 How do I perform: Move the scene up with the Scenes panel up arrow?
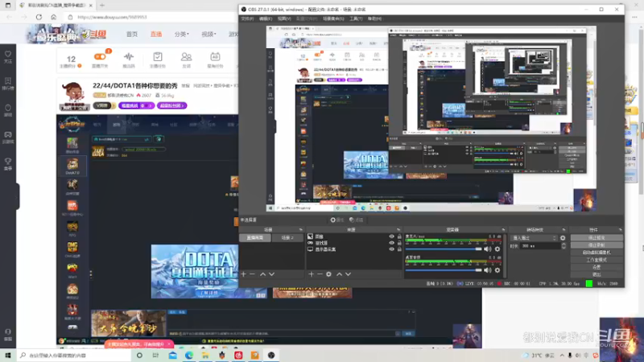tap(263, 274)
